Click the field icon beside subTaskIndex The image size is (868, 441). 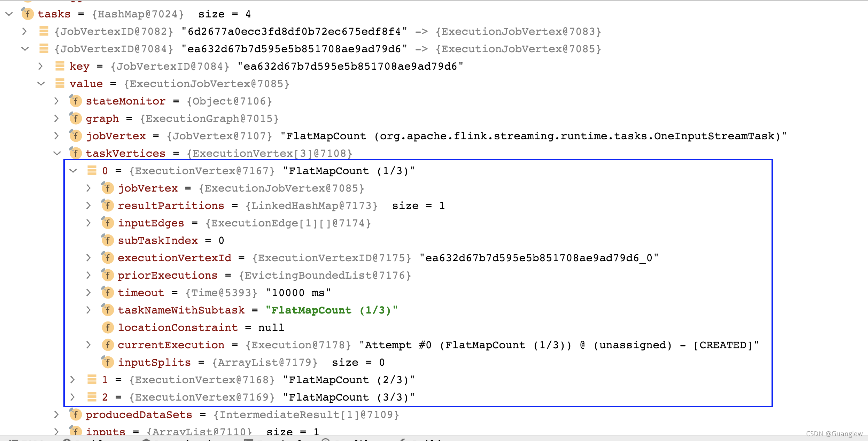pyautogui.click(x=108, y=240)
